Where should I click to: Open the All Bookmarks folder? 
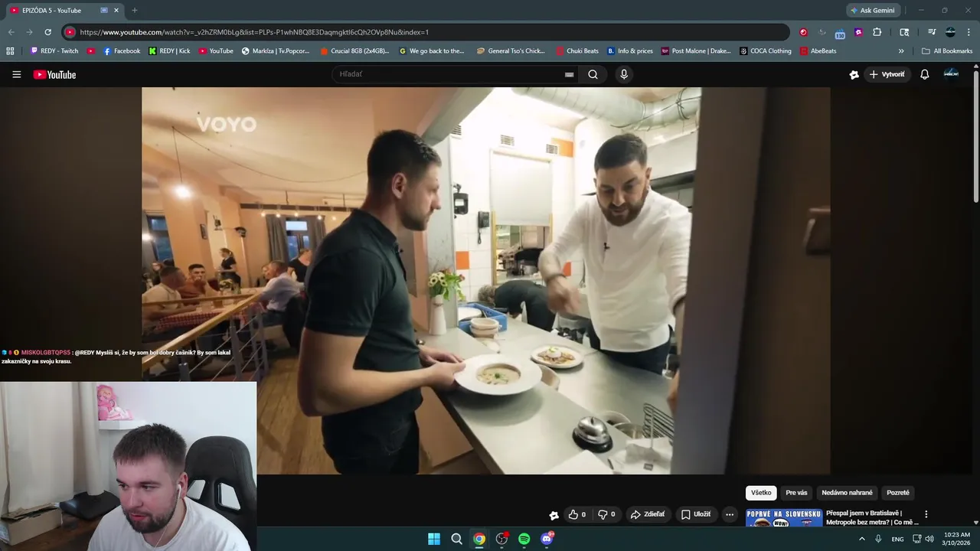pyautogui.click(x=947, y=51)
